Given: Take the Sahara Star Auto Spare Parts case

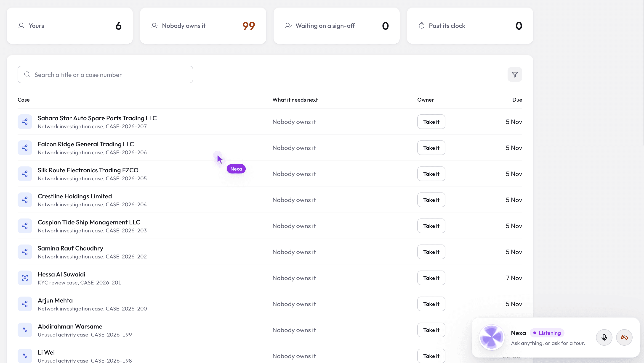Looking at the screenshot, I should tap(431, 122).
